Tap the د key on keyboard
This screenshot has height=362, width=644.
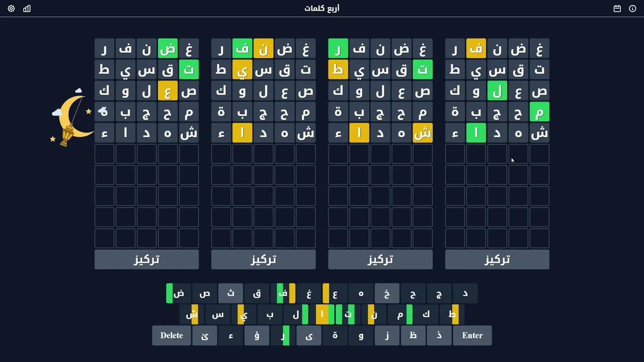pyautogui.click(x=465, y=293)
